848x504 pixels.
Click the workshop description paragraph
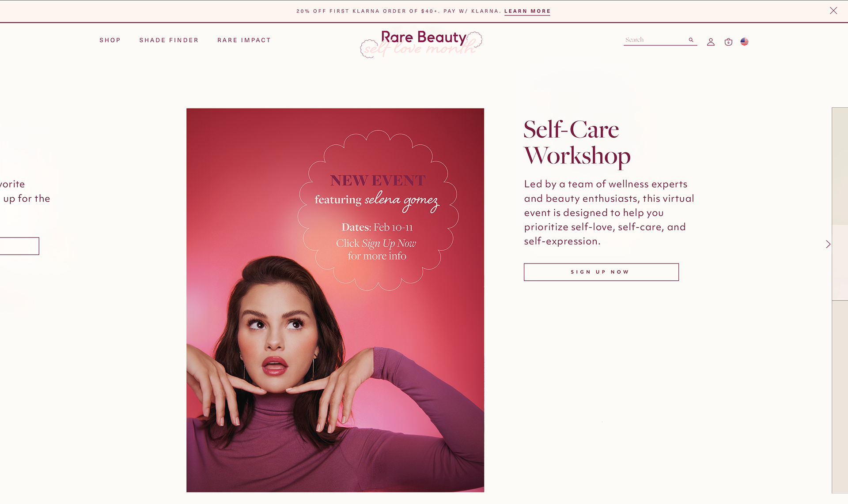[609, 212]
